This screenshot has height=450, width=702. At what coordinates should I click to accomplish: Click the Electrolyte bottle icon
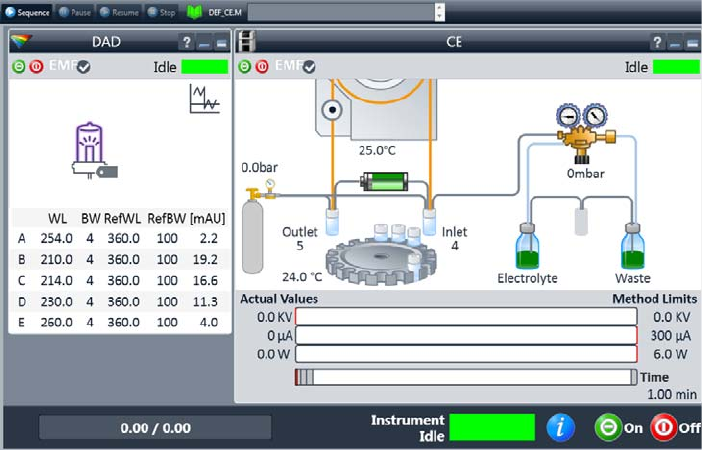coord(527,246)
